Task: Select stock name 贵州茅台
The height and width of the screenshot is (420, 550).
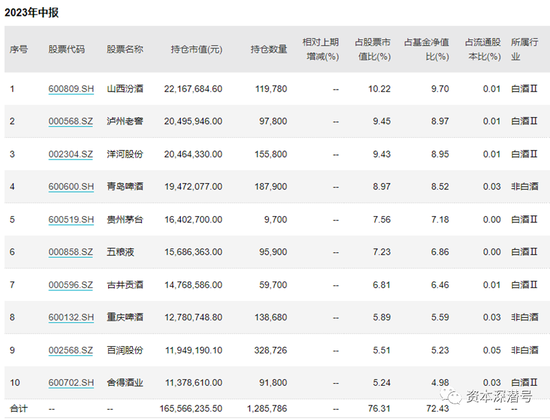Action: (x=125, y=220)
